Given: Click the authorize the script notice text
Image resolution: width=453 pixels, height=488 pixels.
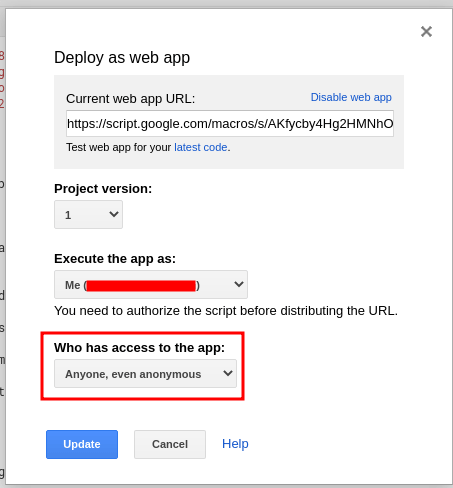Looking at the screenshot, I should coord(226,311).
